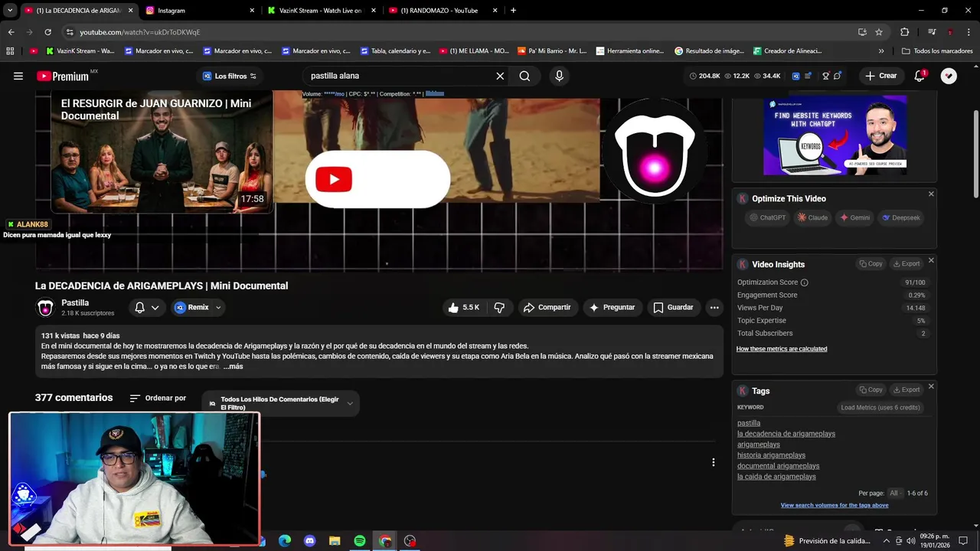The height and width of the screenshot is (551, 980).
Task: Reload the page in Chrome
Action: [x=47, y=32]
